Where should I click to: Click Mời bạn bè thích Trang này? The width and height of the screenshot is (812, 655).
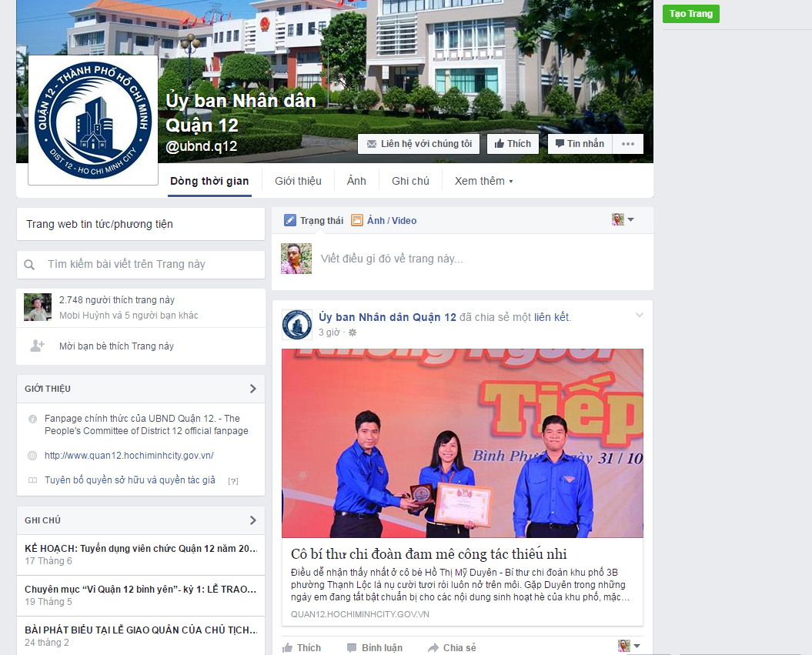(x=116, y=346)
